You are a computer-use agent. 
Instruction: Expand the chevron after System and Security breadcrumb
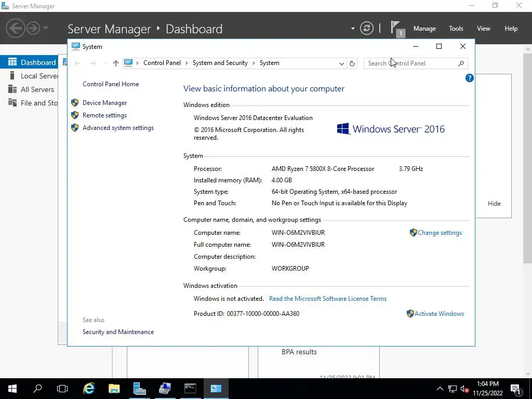click(x=254, y=63)
